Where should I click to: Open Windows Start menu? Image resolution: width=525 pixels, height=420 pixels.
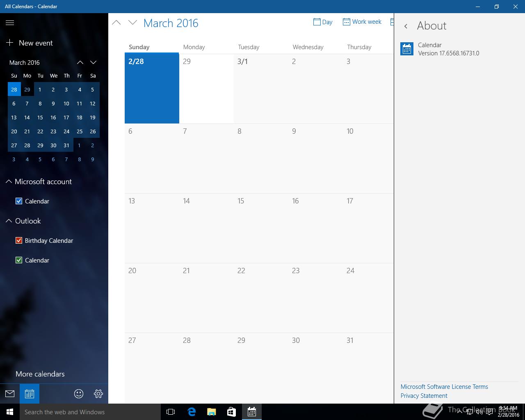click(10, 412)
